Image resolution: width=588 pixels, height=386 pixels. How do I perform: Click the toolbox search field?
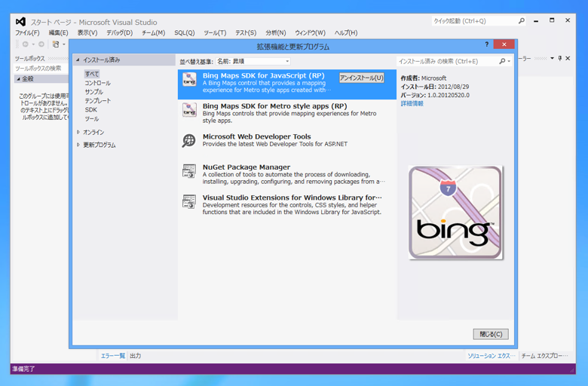pos(41,69)
